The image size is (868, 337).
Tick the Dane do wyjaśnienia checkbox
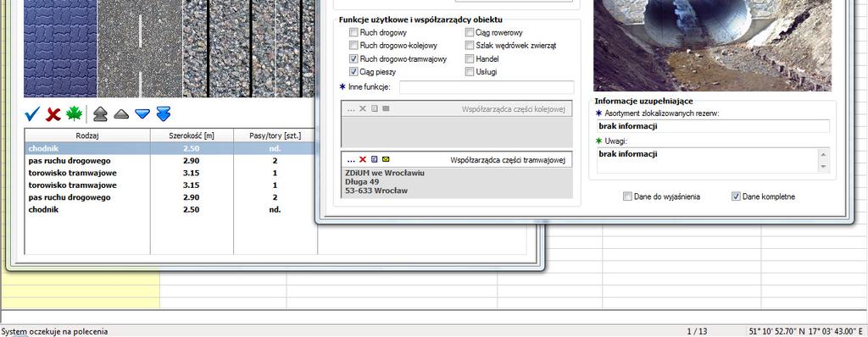pos(627,196)
